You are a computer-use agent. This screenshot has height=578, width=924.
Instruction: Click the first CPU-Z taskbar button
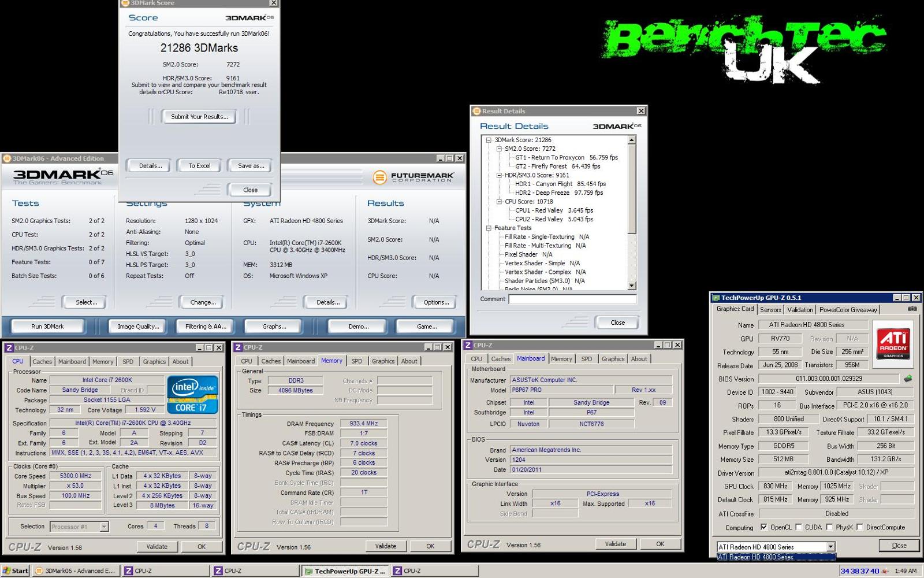point(166,571)
